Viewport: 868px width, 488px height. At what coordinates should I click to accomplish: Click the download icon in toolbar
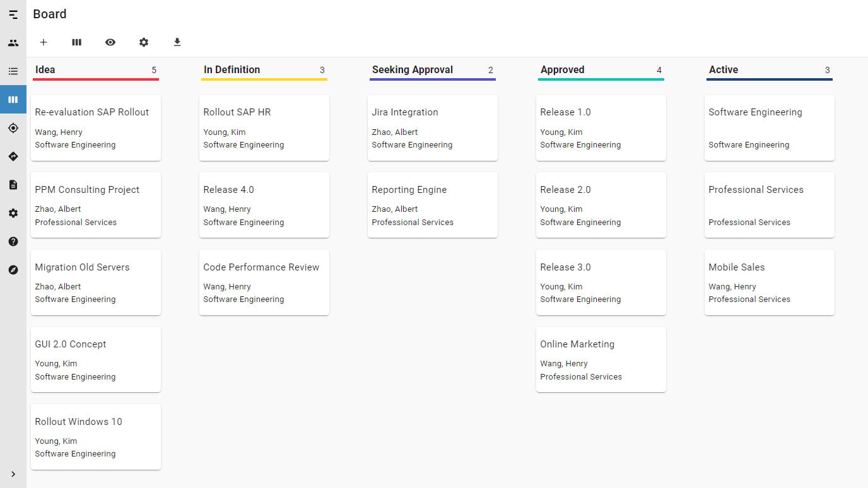click(x=177, y=42)
